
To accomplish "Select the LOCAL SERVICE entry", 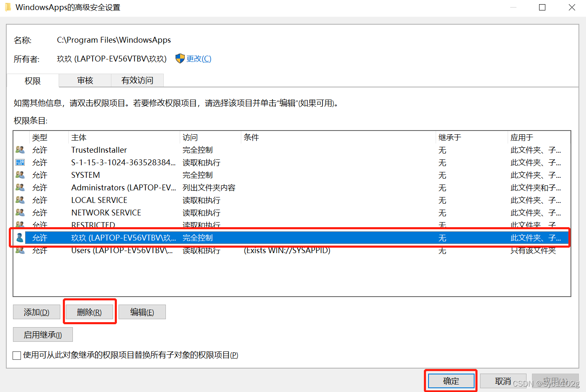I will (x=292, y=200).
